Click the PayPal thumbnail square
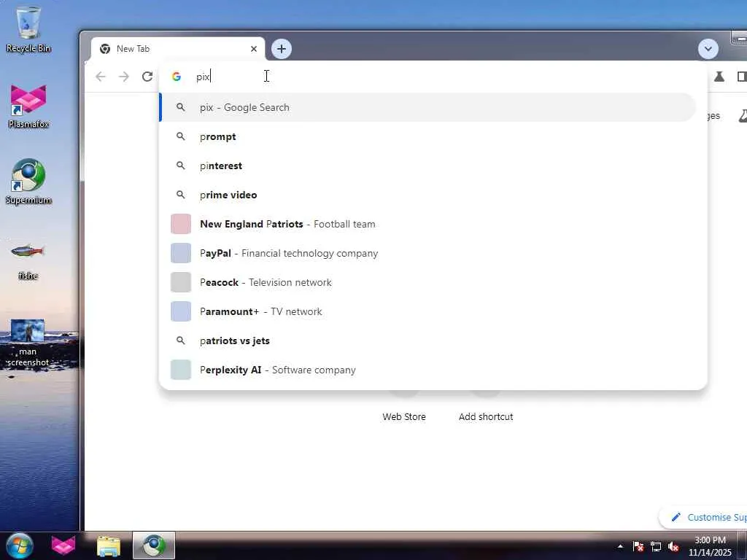 click(181, 253)
